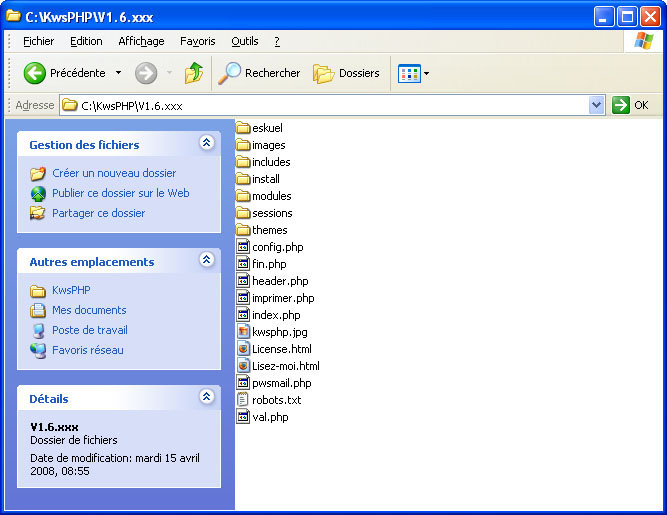Click the title bar folder icon
Image resolution: width=667 pixels, height=515 pixels.
(x=13, y=16)
